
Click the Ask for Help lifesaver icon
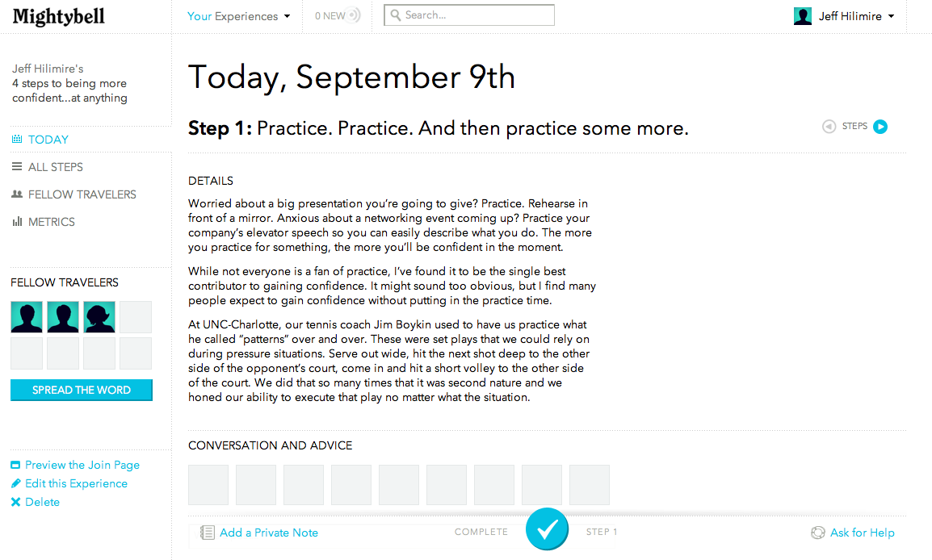point(818,533)
